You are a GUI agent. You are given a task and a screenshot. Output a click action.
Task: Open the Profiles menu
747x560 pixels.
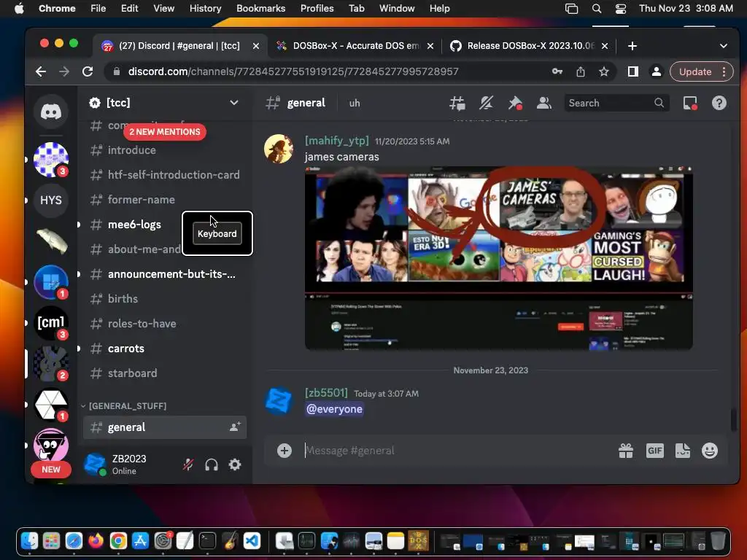pyautogui.click(x=317, y=8)
